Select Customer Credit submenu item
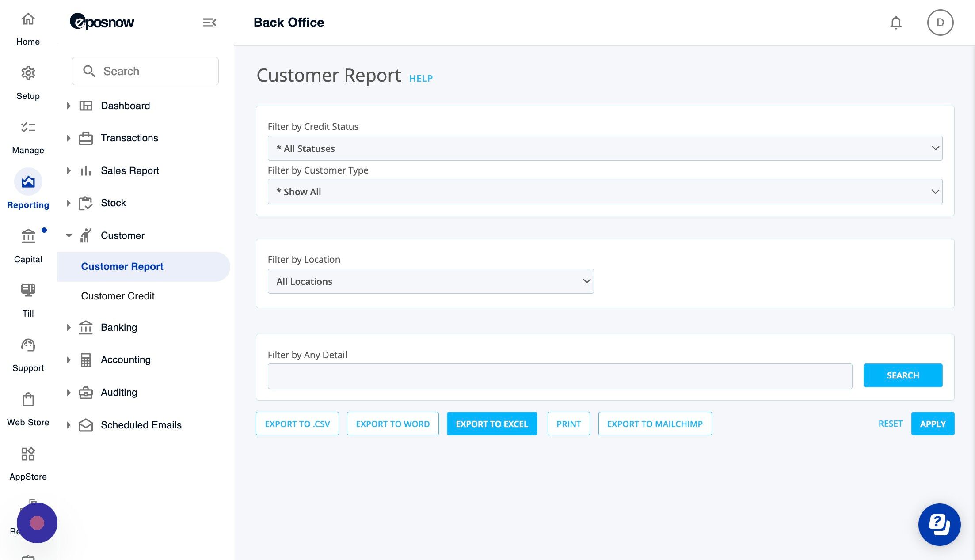 pos(118,296)
